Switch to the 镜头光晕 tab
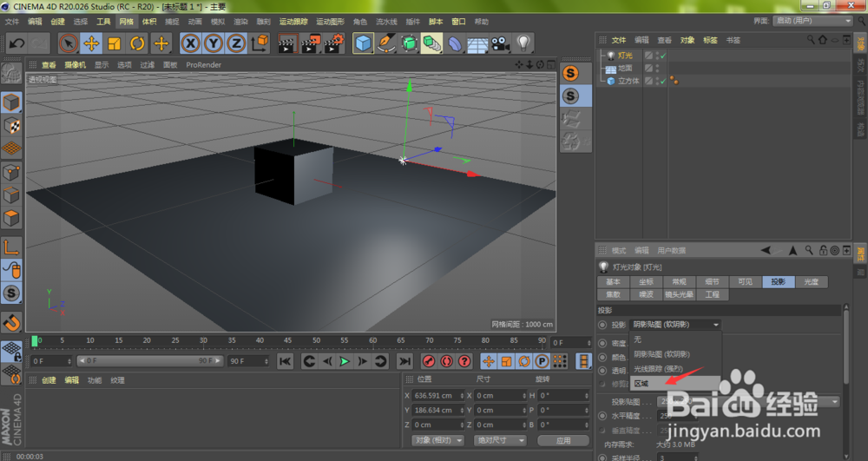Screen dimensions: 868x461 tap(680, 294)
